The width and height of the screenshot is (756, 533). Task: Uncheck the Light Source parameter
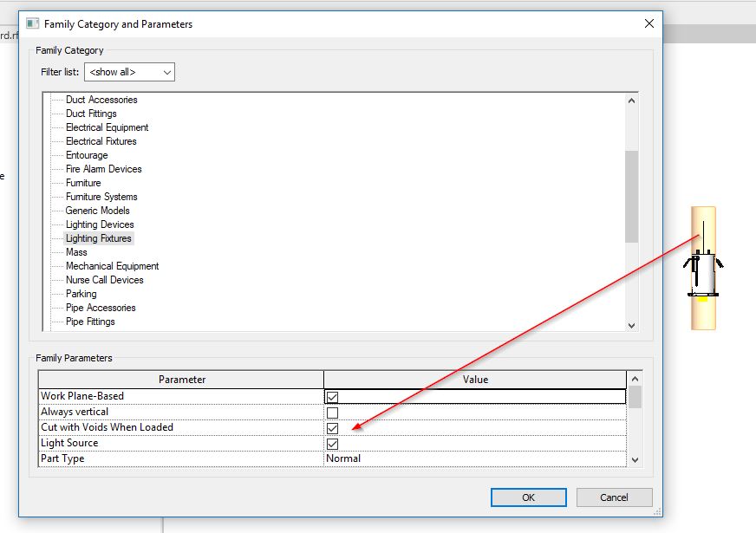(x=331, y=443)
